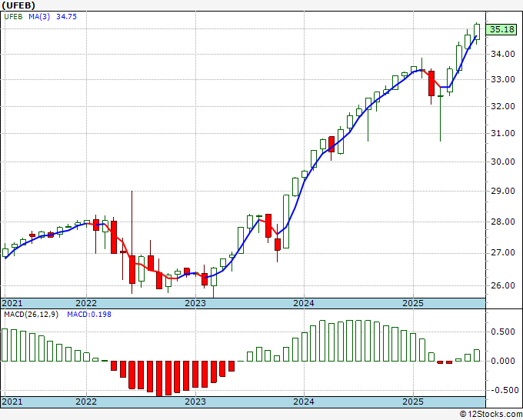Click the 34.00 price axis label

click(x=503, y=54)
